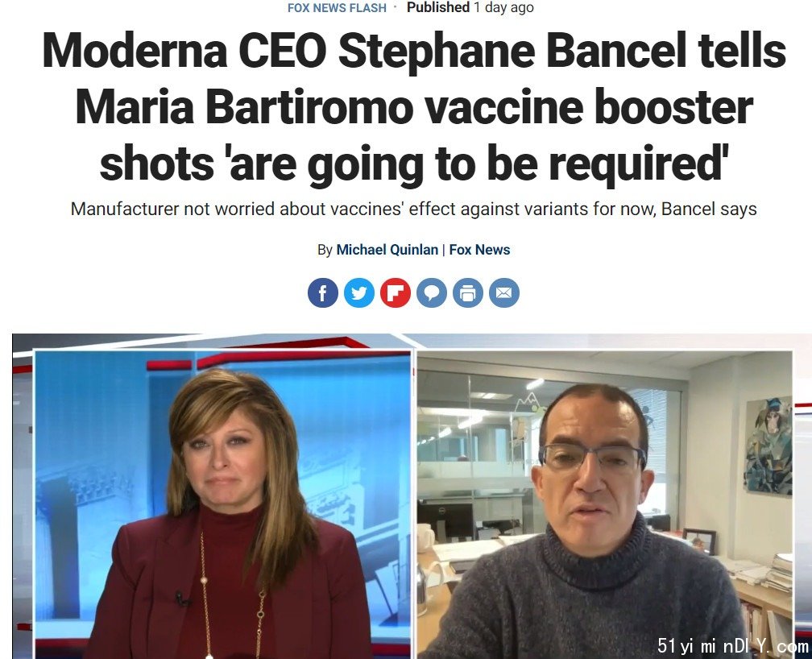Click the 'Published 1 day ago' timestamp
The image size is (812, 659).
[x=470, y=7]
